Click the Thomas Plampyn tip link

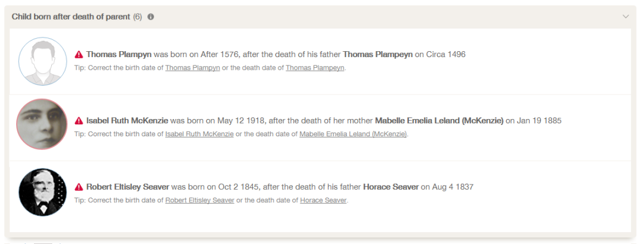193,68
